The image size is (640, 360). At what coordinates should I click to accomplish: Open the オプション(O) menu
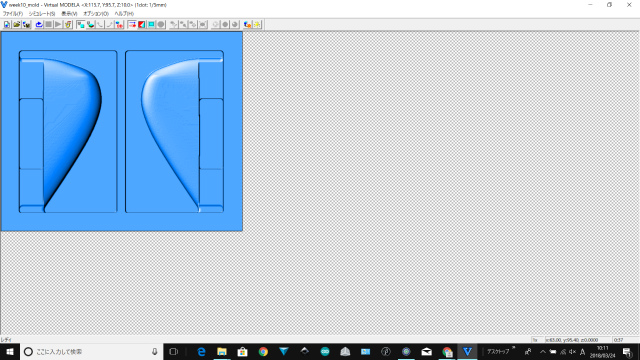tap(96, 13)
